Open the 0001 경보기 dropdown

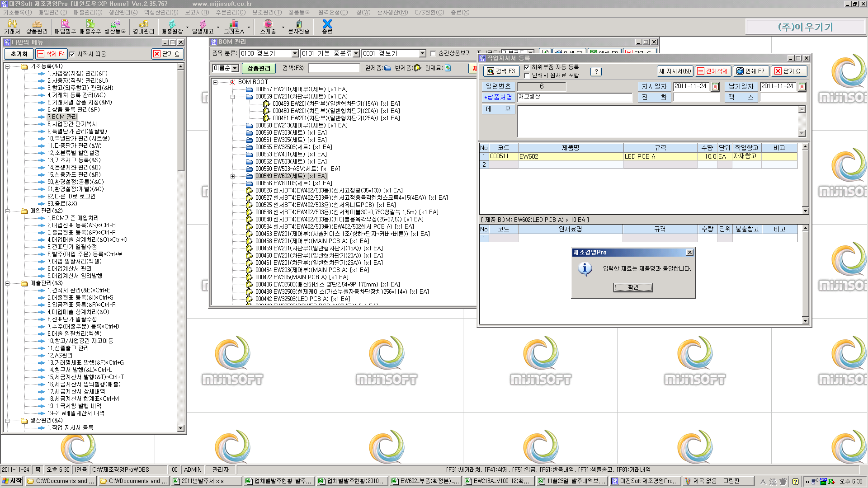pos(422,53)
